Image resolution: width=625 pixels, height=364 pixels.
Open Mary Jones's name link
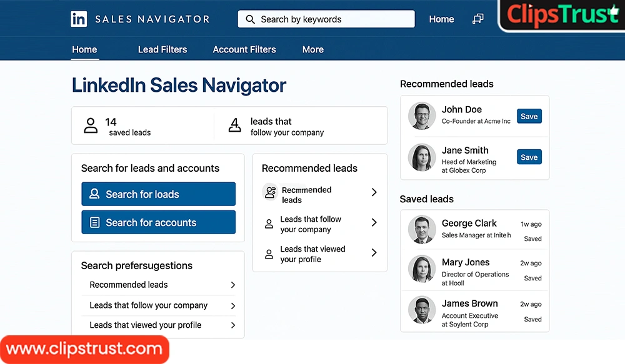pos(466,262)
